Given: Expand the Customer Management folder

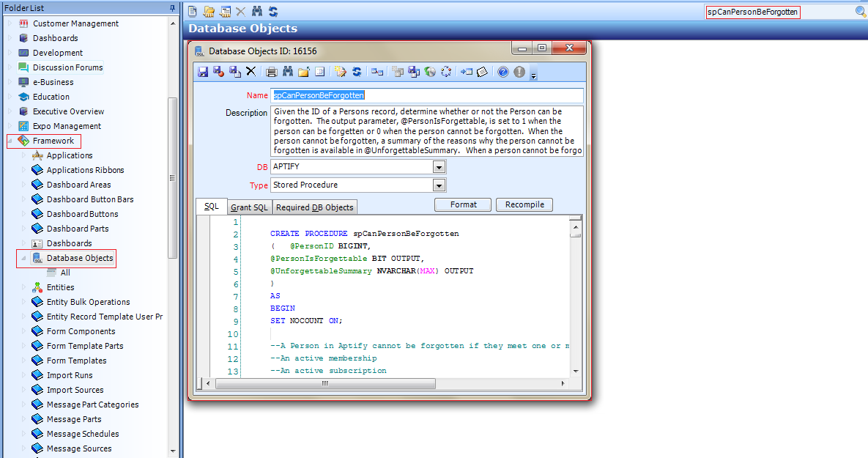Looking at the screenshot, I should click(x=10, y=23).
